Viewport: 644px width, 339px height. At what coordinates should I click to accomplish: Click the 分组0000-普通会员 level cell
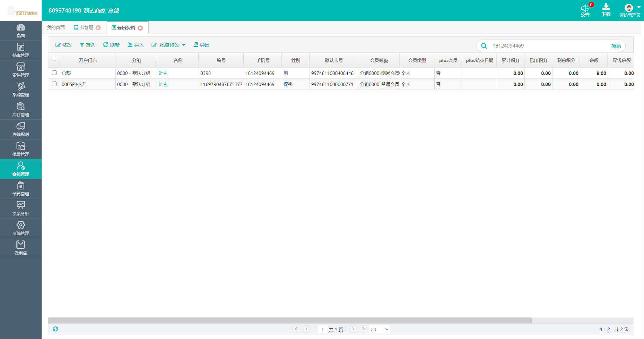click(379, 84)
